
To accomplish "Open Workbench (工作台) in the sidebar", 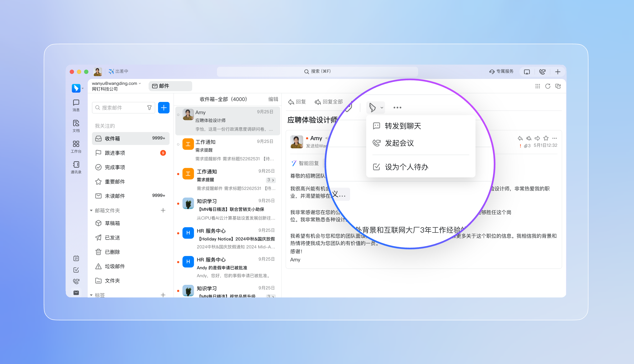I will coord(76,147).
